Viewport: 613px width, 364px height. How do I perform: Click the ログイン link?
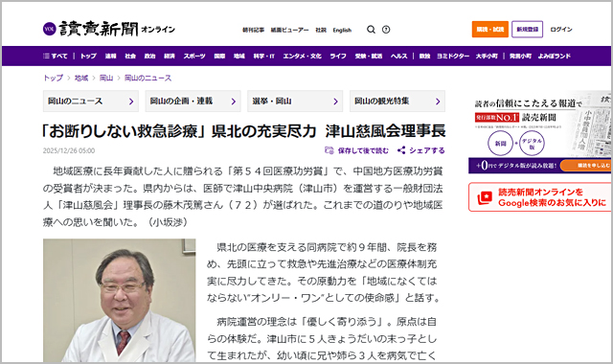[561, 30]
